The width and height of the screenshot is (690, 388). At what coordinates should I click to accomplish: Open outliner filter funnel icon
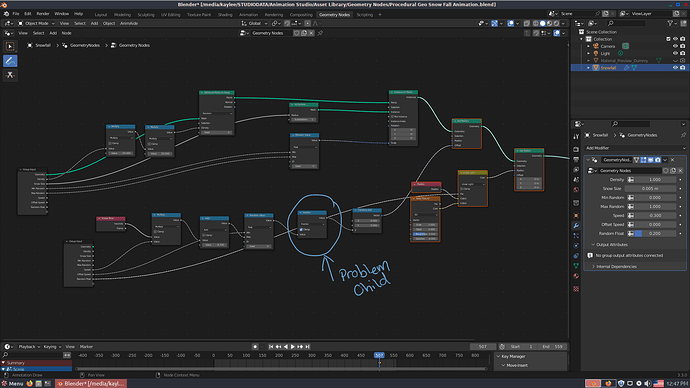click(670, 23)
